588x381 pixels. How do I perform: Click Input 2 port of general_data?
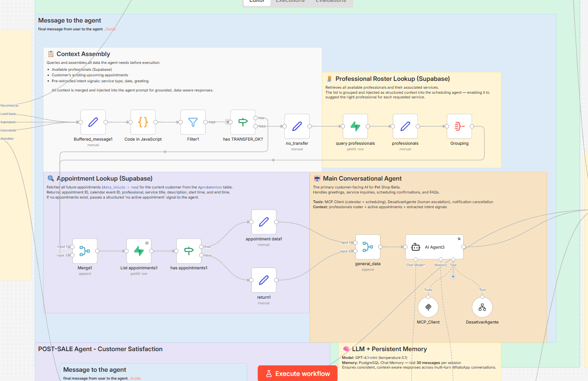pos(355,251)
